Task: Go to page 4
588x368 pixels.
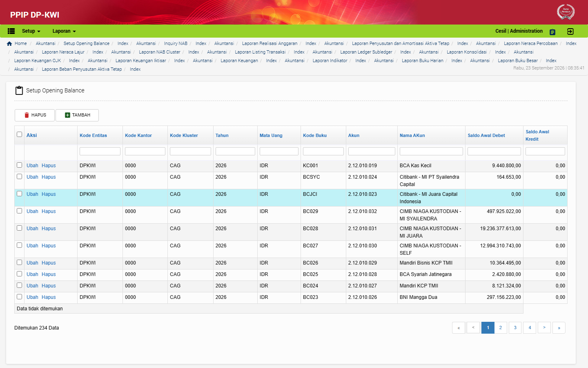Action: pos(530,328)
